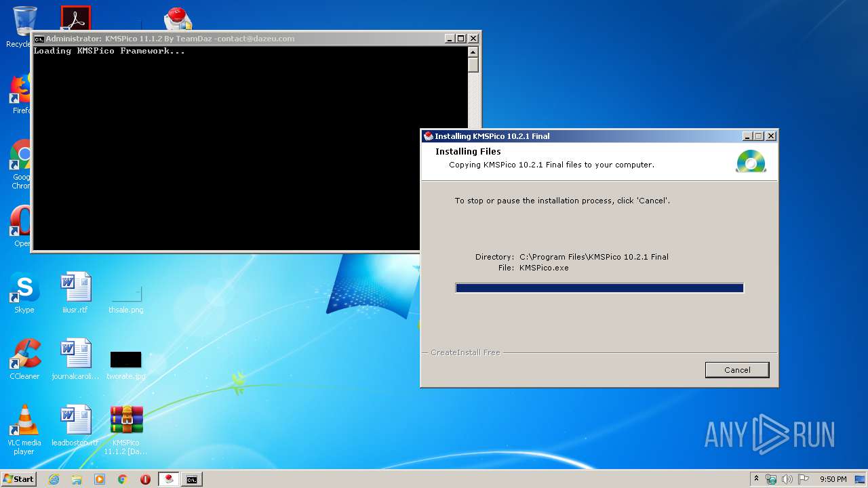The height and width of the screenshot is (488, 868).
Task: Click the command prompt title bar icon
Action: click(x=39, y=39)
